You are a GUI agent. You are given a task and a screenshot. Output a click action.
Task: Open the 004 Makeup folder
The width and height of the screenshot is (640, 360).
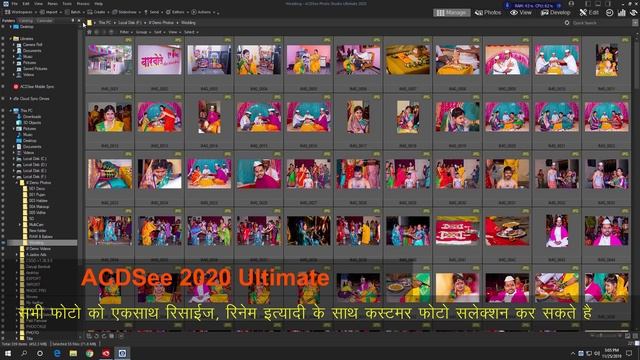click(x=39, y=207)
